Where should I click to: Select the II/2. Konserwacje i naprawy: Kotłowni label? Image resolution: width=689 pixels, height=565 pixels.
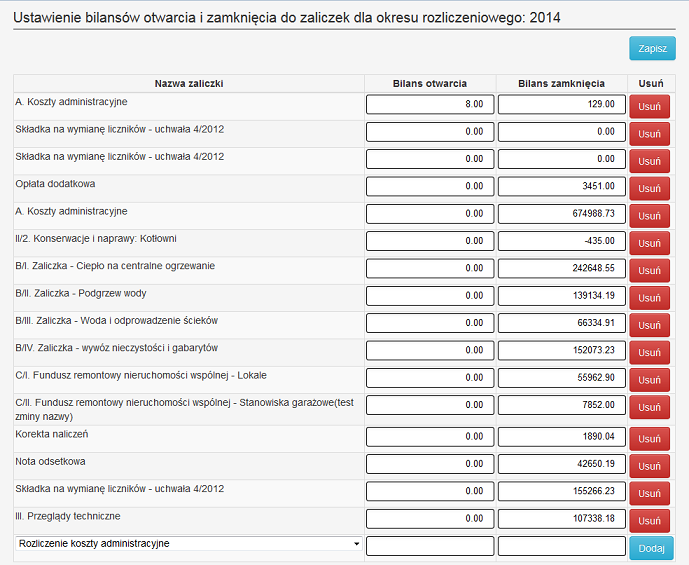coord(96,239)
